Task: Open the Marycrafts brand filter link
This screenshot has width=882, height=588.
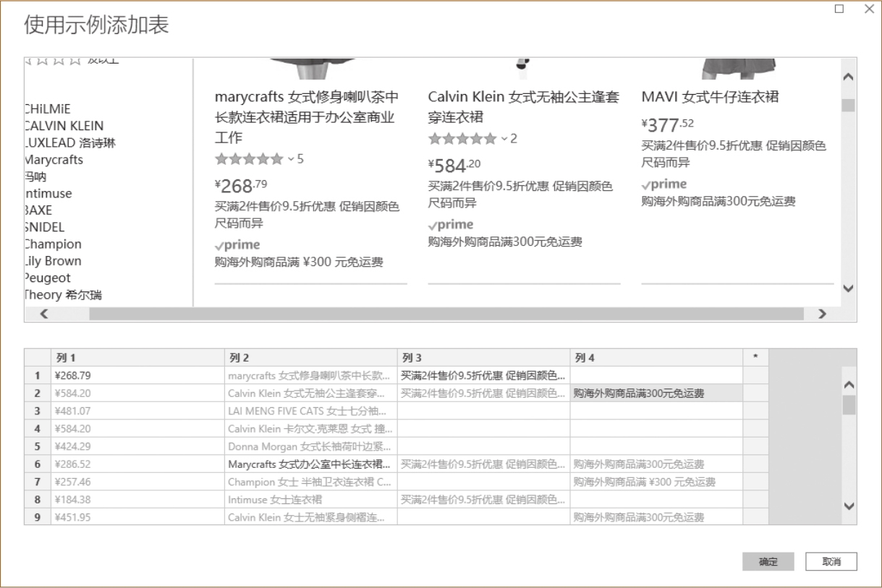Action: (54, 160)
